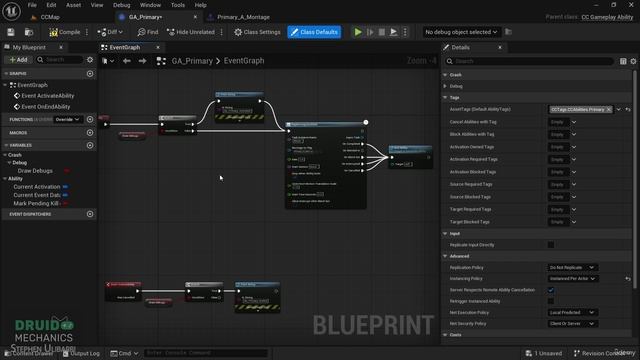The width and height of the screenshot is (640, 360).
Task: Collapse the EventGraph tree item
Action: (x=5, y=85)
